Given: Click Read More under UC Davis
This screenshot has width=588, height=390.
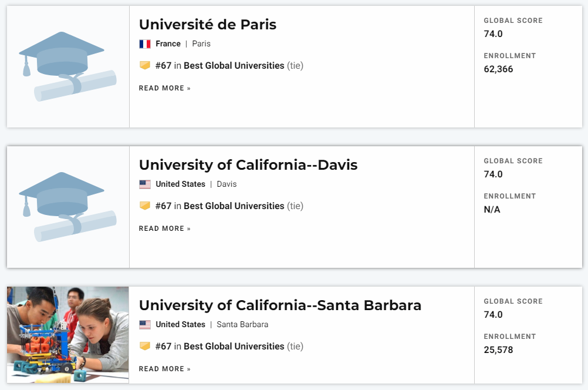Looking at the screenshot, I should point(165,228).
